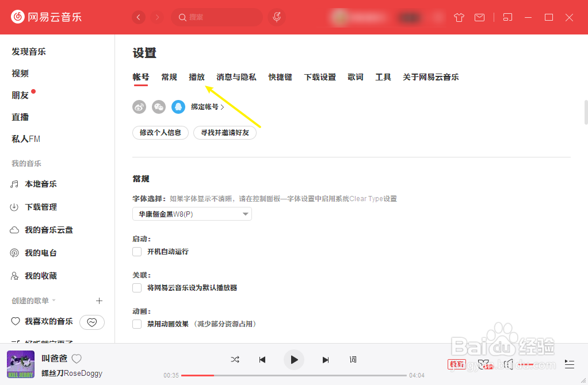Click the QQ binding icon
The height and width of the screenshot is (385, 588).
pos(178,107)
